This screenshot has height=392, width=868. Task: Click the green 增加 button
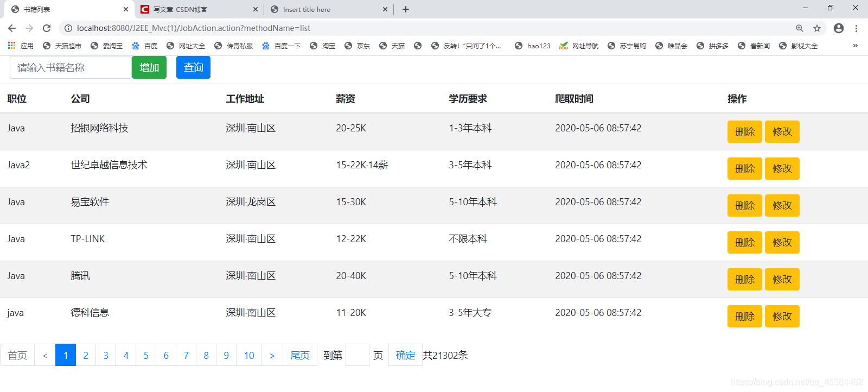click(x=149, y=67)
